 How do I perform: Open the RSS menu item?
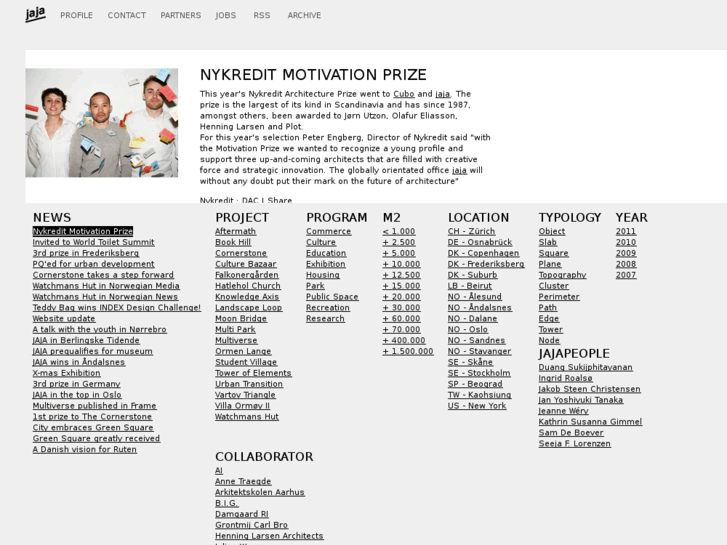pyautogui.click(x=261, y=15)
